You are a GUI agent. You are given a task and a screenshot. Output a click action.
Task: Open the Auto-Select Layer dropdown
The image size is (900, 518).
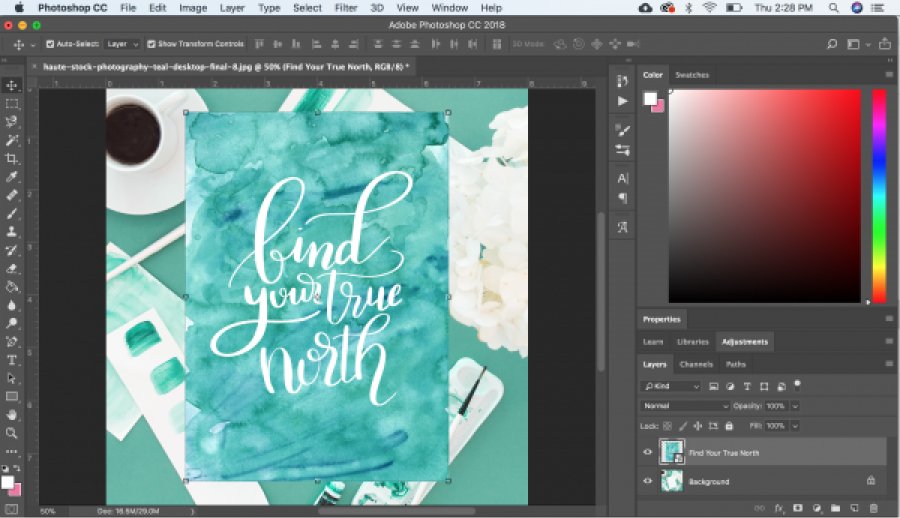(121, 44)
